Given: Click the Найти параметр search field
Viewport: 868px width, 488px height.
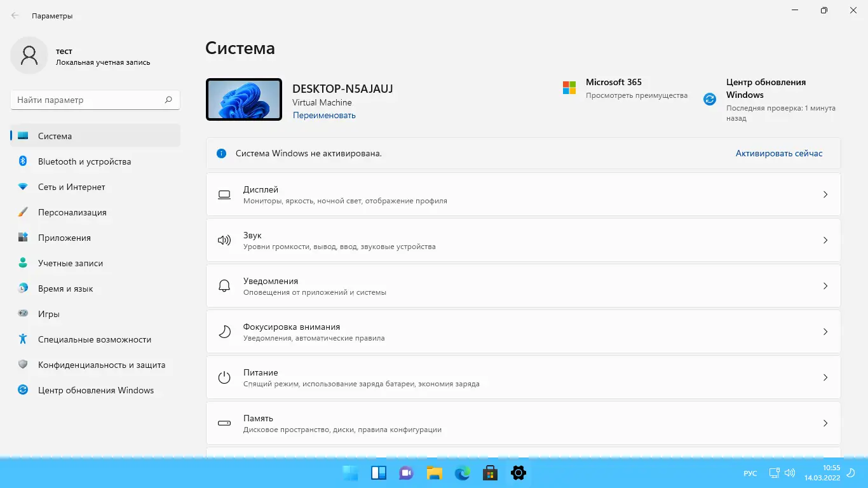Looking at the screenshot, I should [94, 99].
